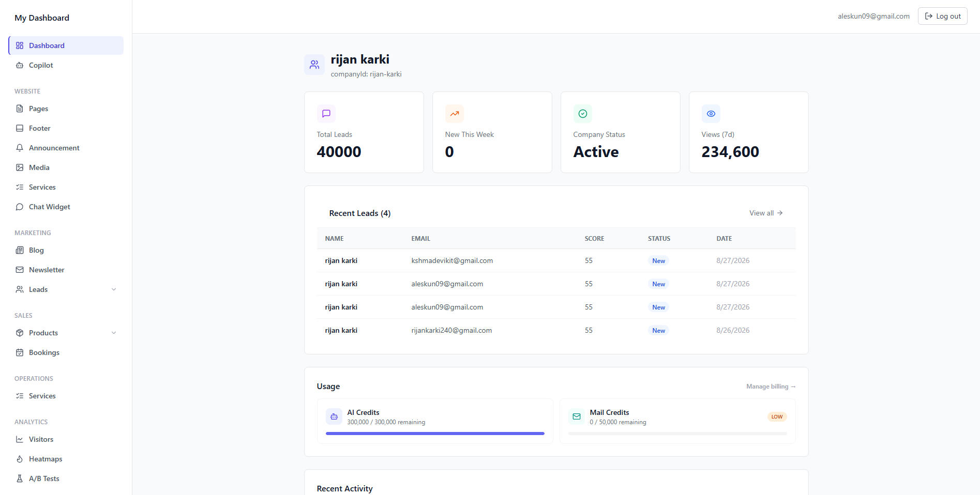Click the Media image icon
The height and width of the screenshot is (495, 980).
pyautogui.click(x=20, y=167)
